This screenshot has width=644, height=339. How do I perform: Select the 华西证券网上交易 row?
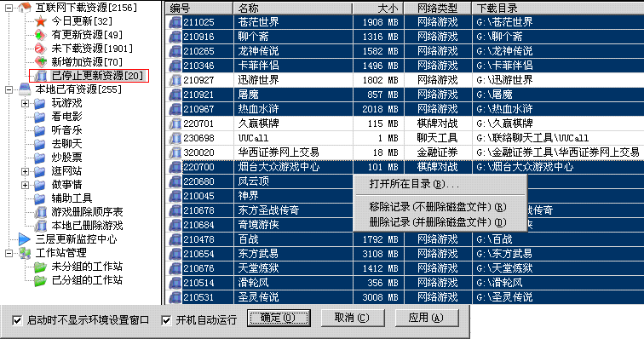pyautogui.click(x=405, y=152)
